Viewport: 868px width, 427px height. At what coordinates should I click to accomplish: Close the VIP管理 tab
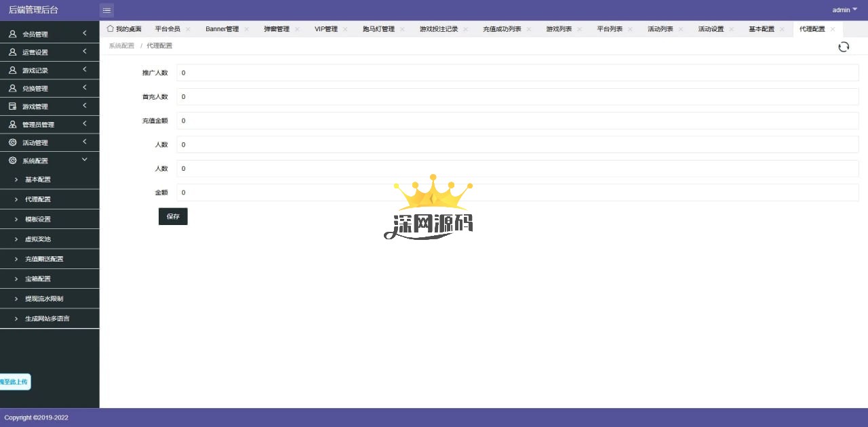pos(345,29)
